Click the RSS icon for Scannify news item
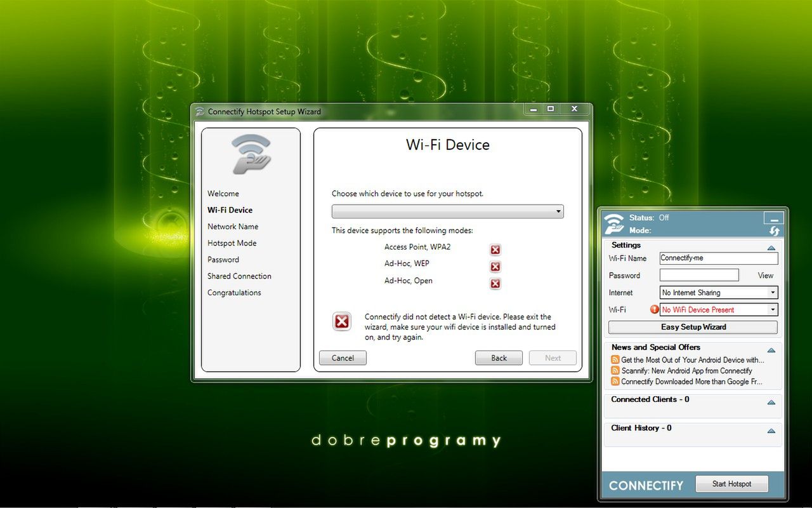Image resolution: width=812 pixels, height=508 pixels. pos(615,371)
